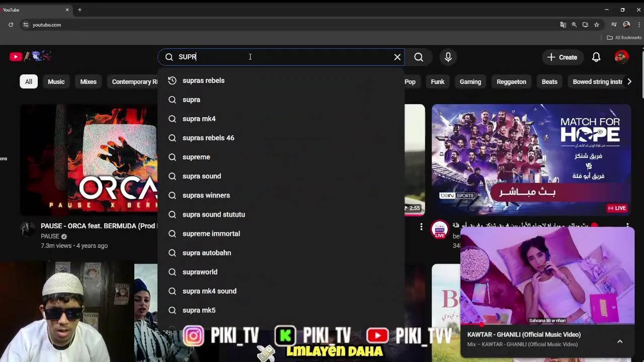Pick 'supra mk4 sound' suggestion
644x362 pixels.
[281, 291]
